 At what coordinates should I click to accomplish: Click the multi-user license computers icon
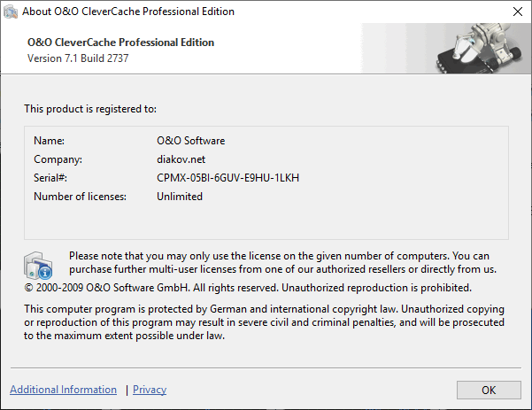[39, 263]
